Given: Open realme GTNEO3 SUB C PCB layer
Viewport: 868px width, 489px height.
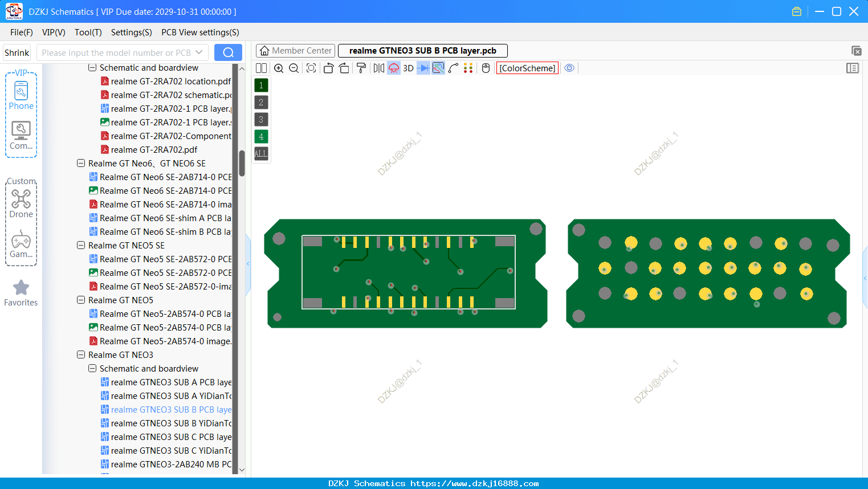Looking at the screenshot, I should tap(166, 437).
